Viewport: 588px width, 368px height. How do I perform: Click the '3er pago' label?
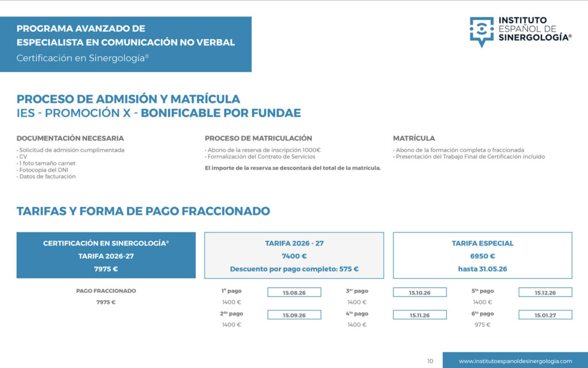click(x=357, y=290)
